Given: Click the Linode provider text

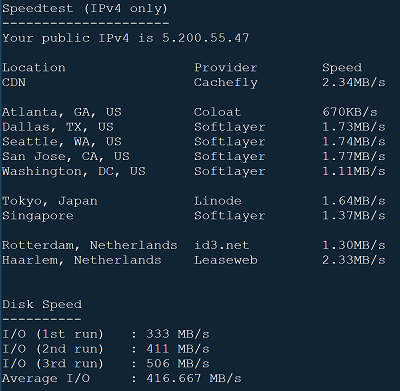Looking at the screenshot, I should pos(218,201).
